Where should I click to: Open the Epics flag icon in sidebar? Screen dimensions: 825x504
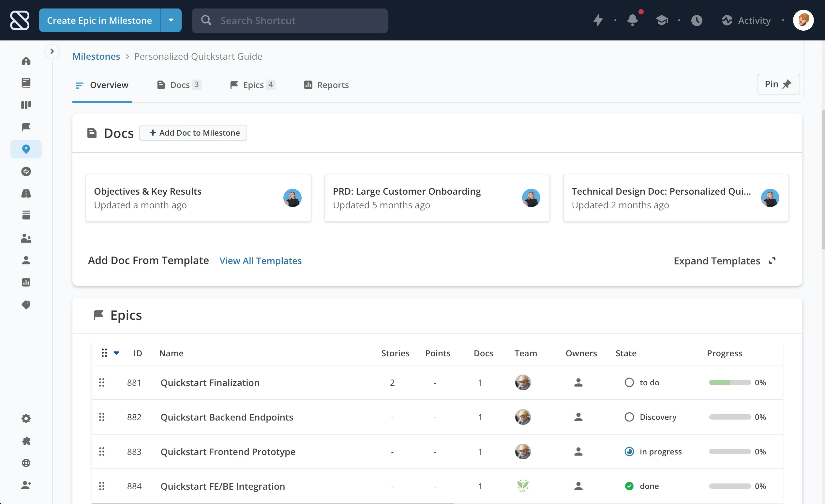(x=26, y=127)
